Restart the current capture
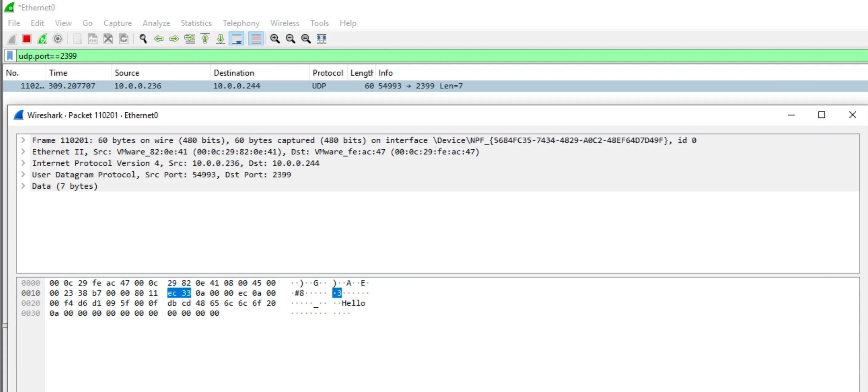Image resolution: width=868 pixels, height=392 pixels. pyautogui.click(x=42, y=39)
